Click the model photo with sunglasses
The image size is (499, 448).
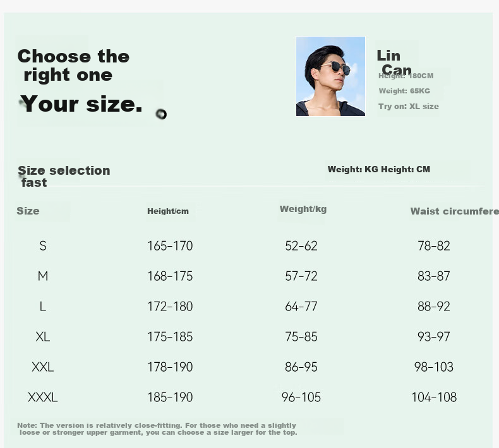click(x=330, y=76)
